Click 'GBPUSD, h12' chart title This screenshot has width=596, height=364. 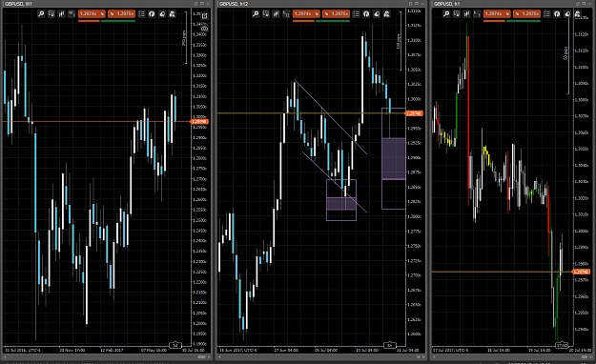[x=234, y=4]
